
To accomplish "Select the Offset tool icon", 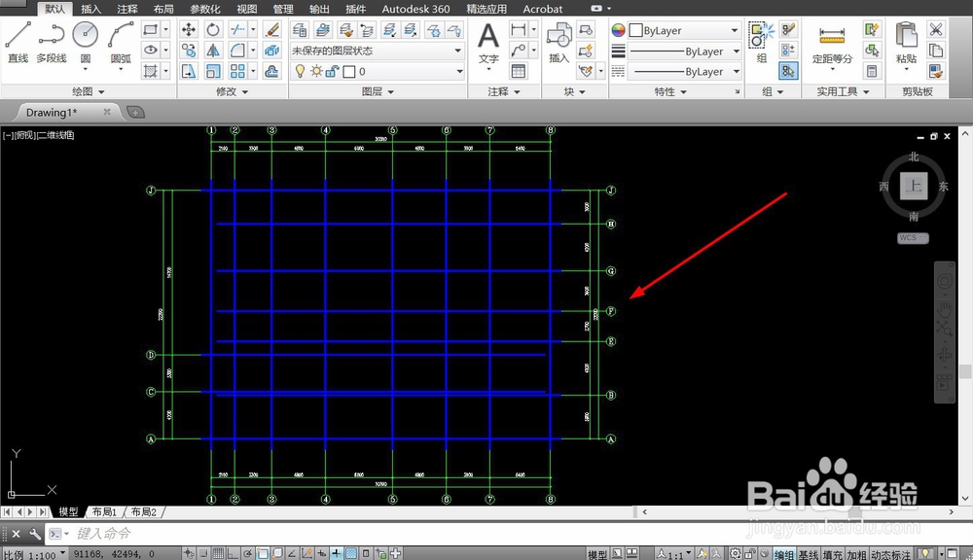I will click(x=271, y=71).
